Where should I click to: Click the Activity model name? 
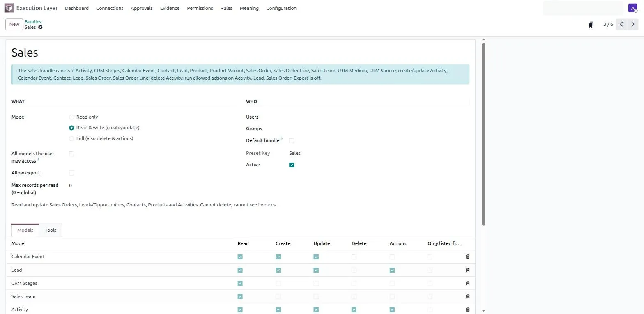(x=20, y=309)
